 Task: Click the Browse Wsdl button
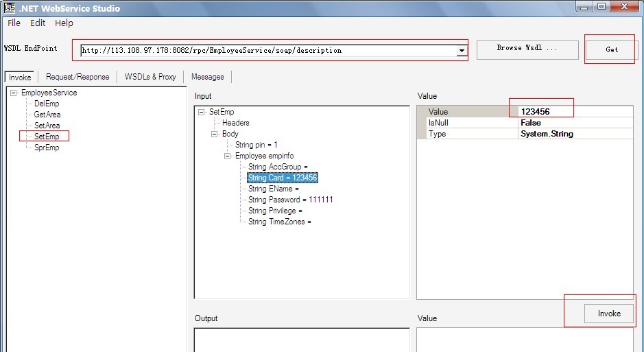tap(527, 48)
